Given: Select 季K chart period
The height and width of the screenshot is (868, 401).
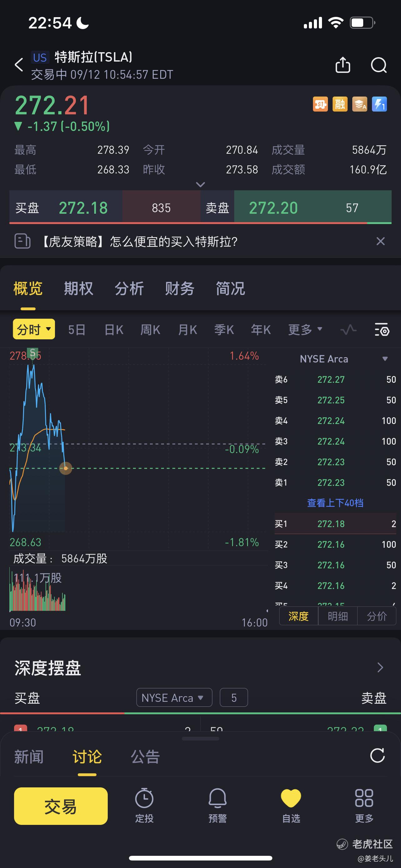Looking at the screenshot, I should click(x=224, y=330).
